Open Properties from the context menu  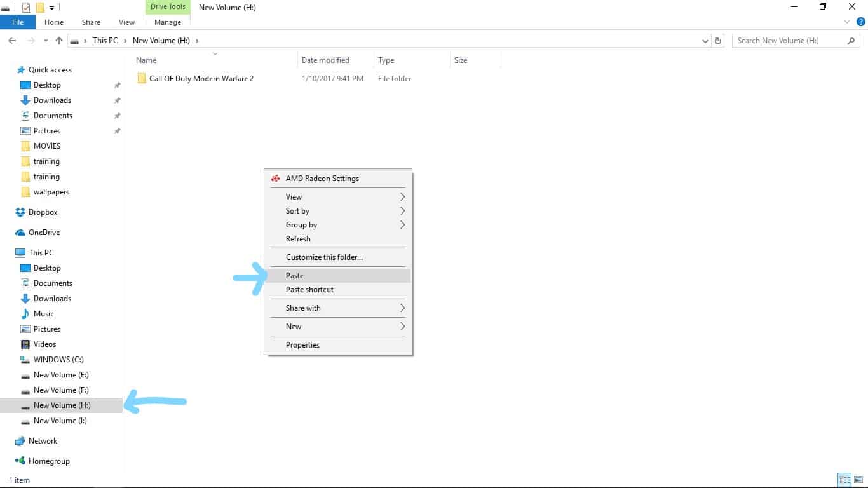point(338,345)
